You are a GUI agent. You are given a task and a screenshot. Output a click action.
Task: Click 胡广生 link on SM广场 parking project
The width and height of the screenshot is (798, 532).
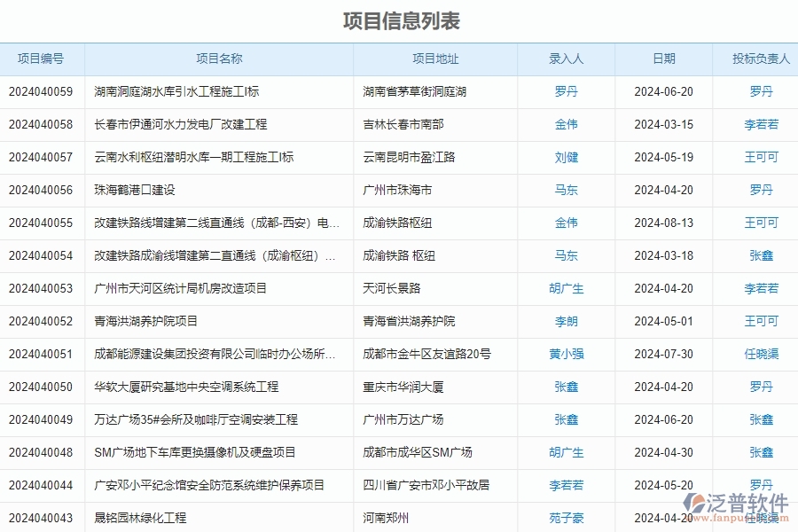coord(567,452)
